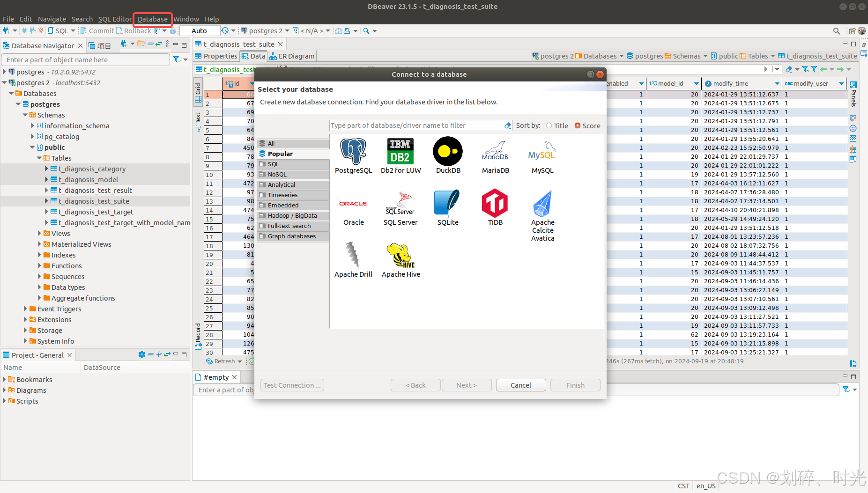Click the Analytical driver category

293,184
